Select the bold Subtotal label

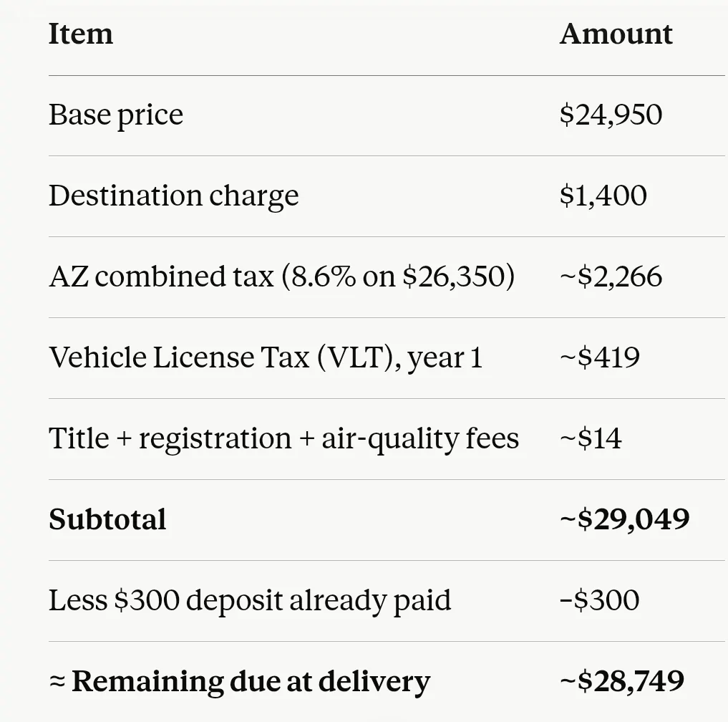(x=107, y=519)
